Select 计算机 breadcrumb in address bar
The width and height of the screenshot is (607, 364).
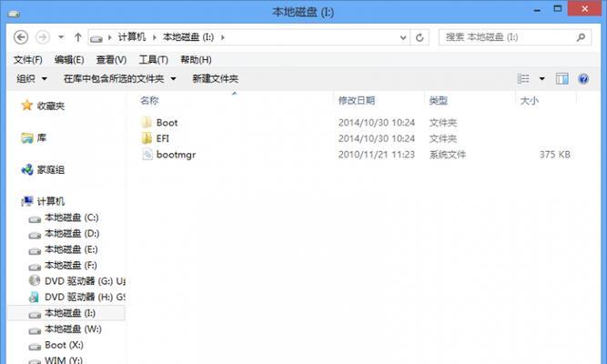(132, 37)
